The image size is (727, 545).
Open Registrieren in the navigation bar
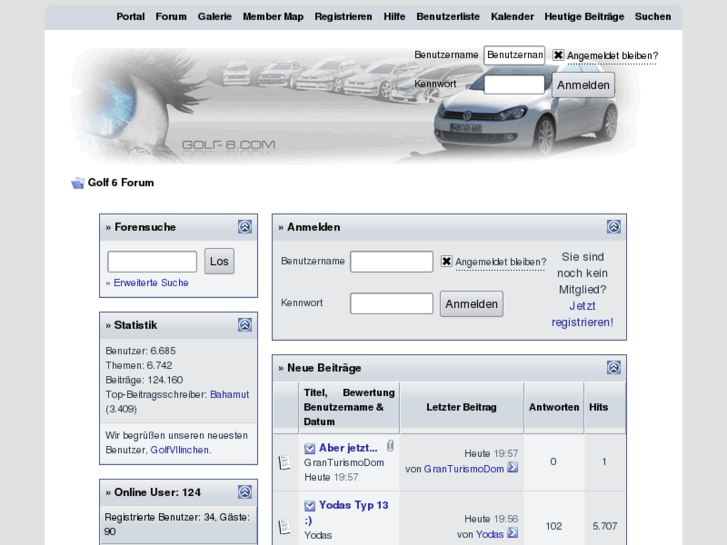click(343, 17)
